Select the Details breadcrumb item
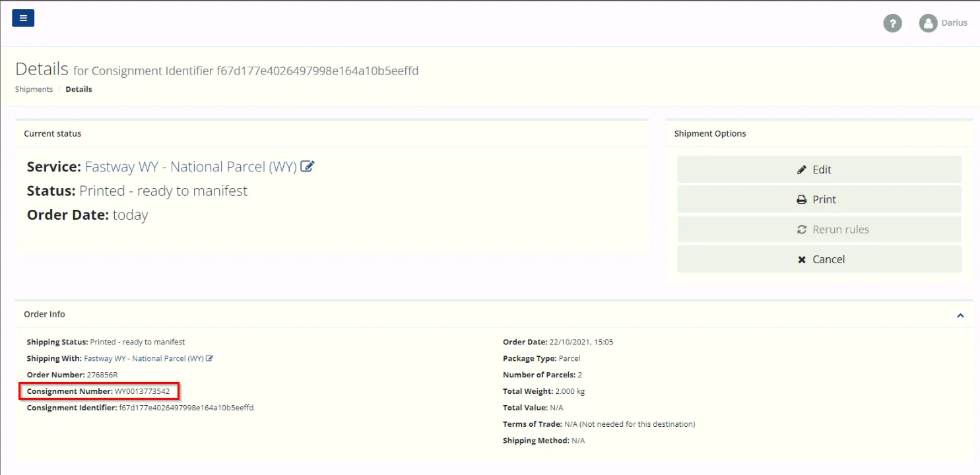 pos(79,89)
